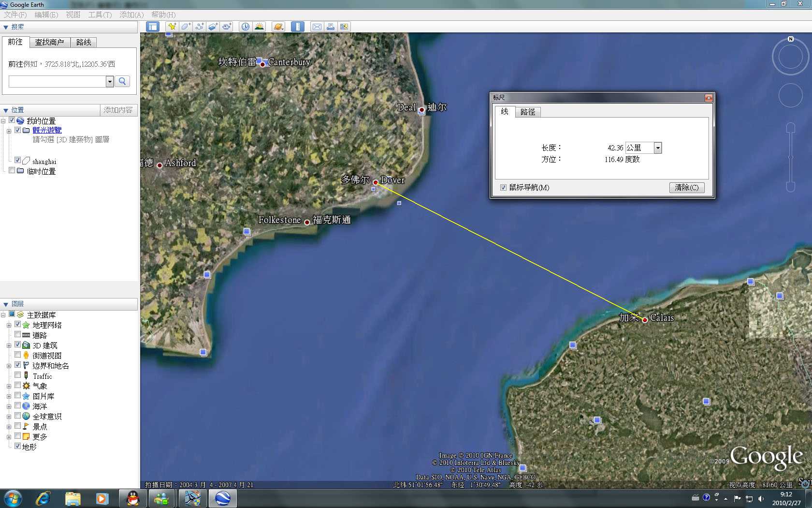Click the zoom-out bottom of slider
The image size is (812, 508).
791,187
